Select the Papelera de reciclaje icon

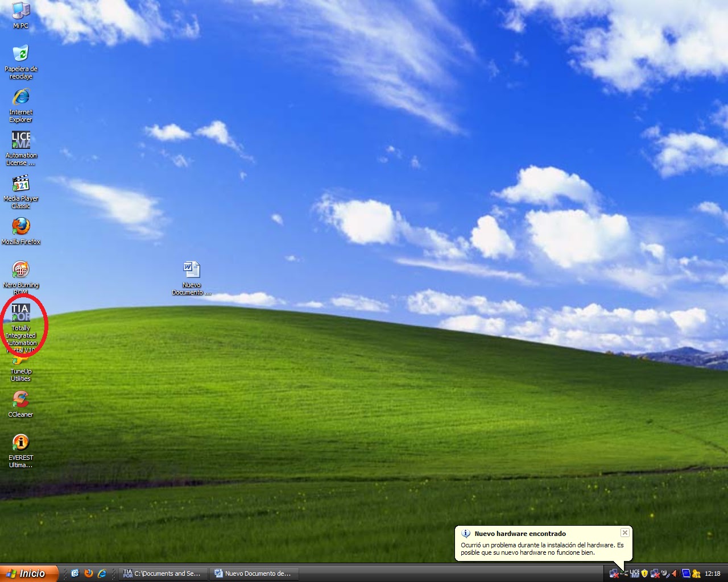(x=20, y=61)
